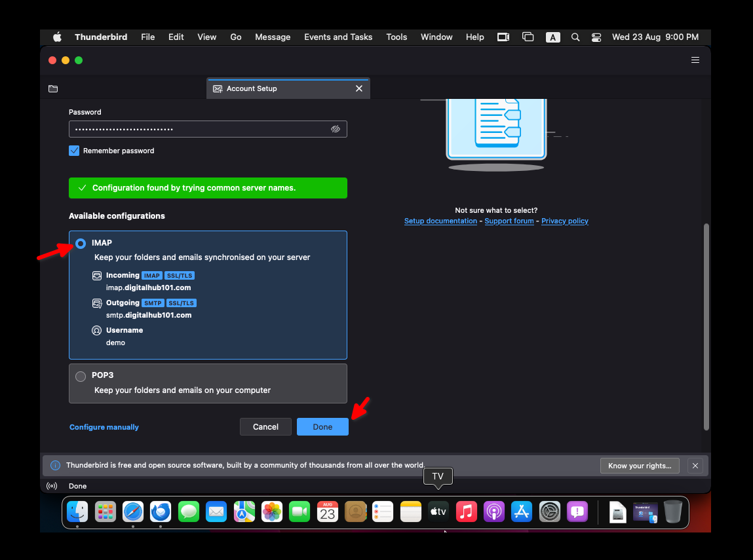Open FaceTime from the Dock
The width and height of the screenshot is (753, 560).
coord(299,512)
